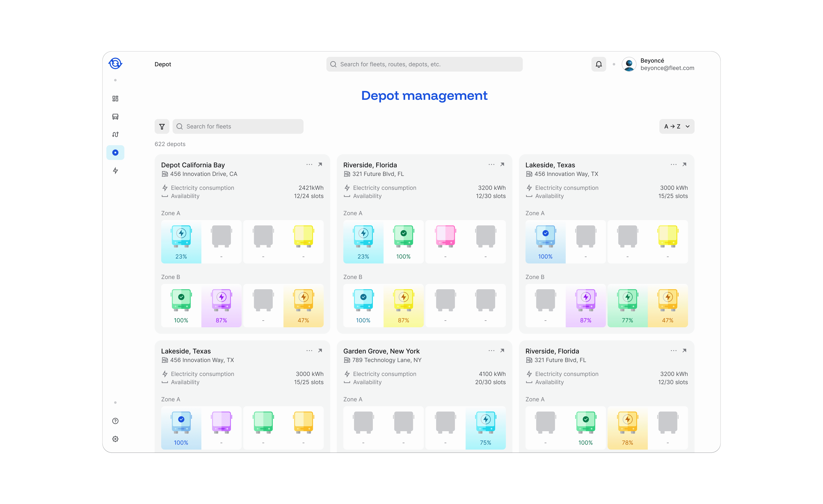Click the help question mark icon
Screen dimensions: 823x504
tap(115, 421)
